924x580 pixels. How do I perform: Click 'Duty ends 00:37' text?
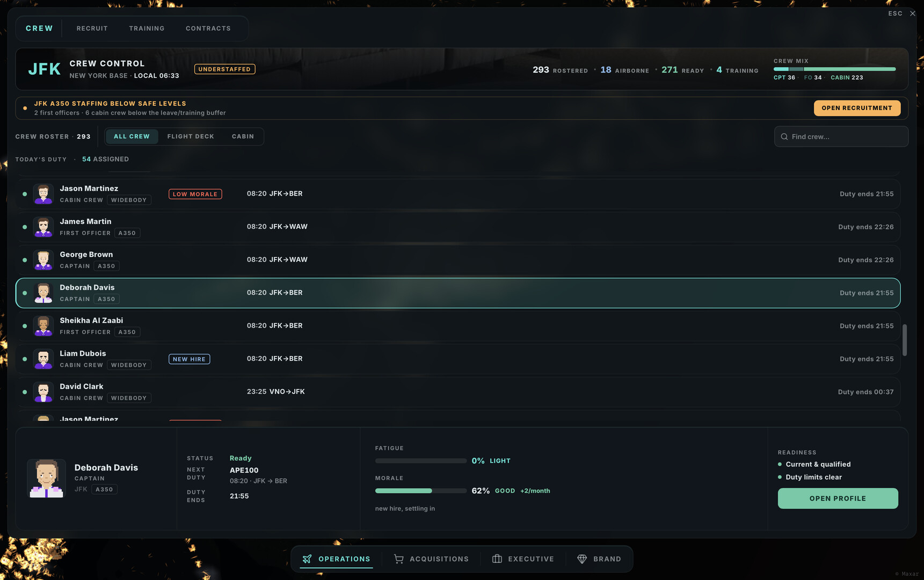865,392
